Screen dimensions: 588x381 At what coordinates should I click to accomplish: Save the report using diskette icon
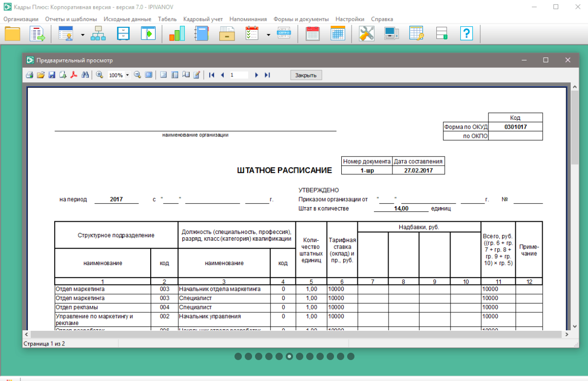click(x=52, y=75)
